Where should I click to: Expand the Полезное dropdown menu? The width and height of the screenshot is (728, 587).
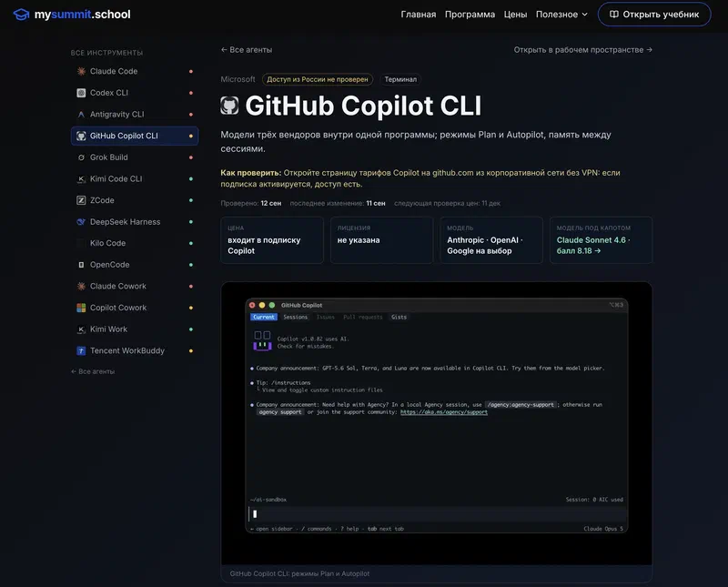[561, 15]
